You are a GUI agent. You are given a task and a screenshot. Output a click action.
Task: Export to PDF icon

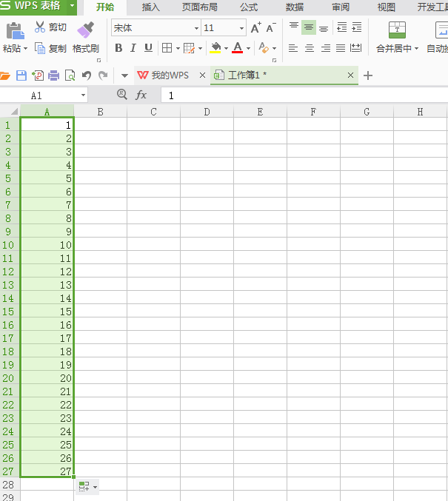[x=38, y=75]
